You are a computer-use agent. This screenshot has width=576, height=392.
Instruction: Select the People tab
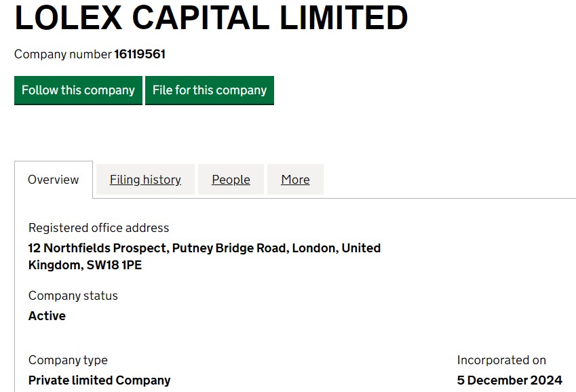(x=231, y=180)
